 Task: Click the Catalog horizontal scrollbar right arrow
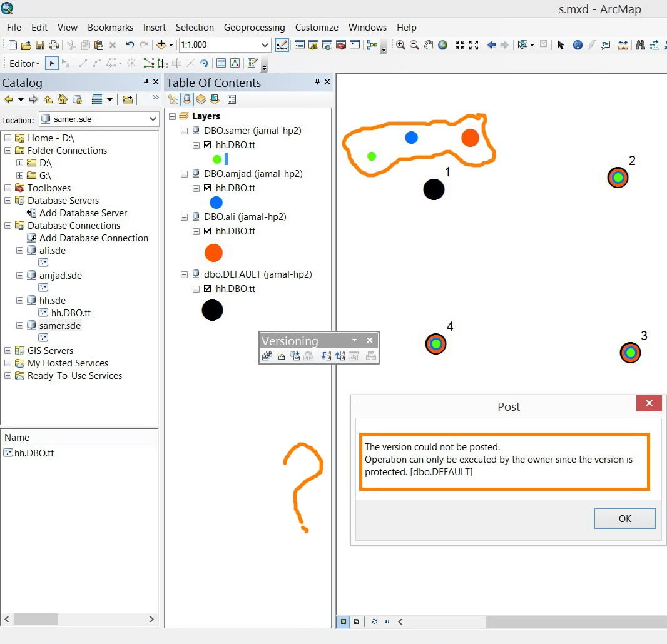point(151,620)
